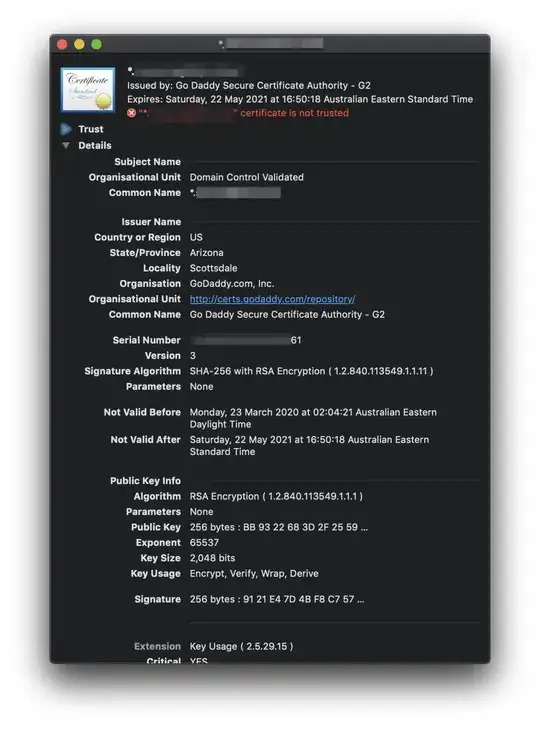Click the 'Expires: Saturday, 22 May 2021' line
Viewport: 540px width, 729px height.
click(300, 99)
